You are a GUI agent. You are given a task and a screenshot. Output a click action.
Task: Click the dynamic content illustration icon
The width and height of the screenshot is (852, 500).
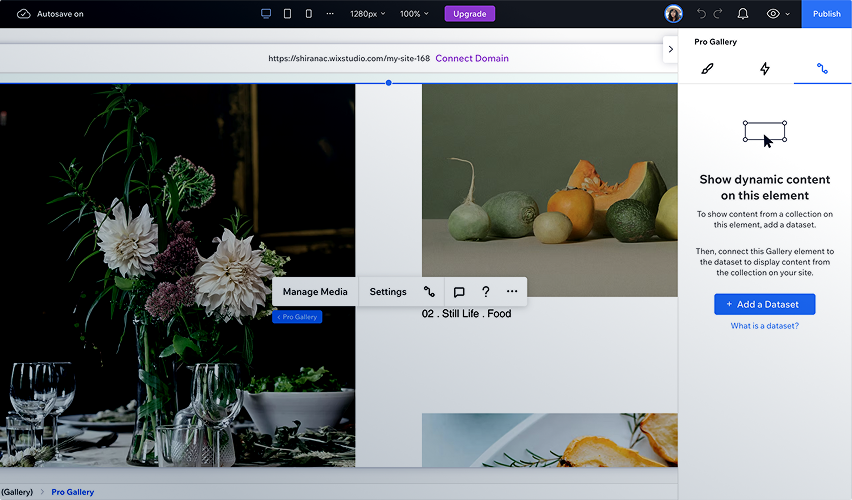765,133
